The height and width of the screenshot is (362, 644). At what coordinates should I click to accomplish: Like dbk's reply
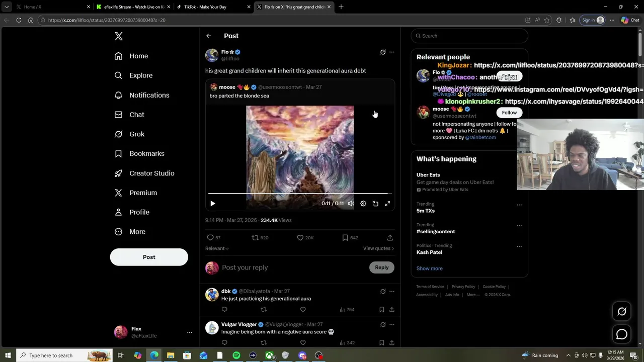(x=303, y=310)
